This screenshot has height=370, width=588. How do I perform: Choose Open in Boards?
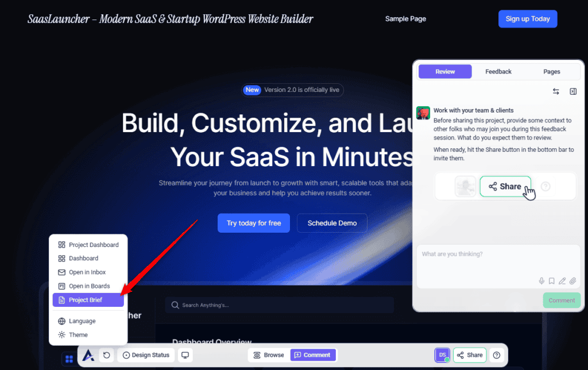point(88,286)
